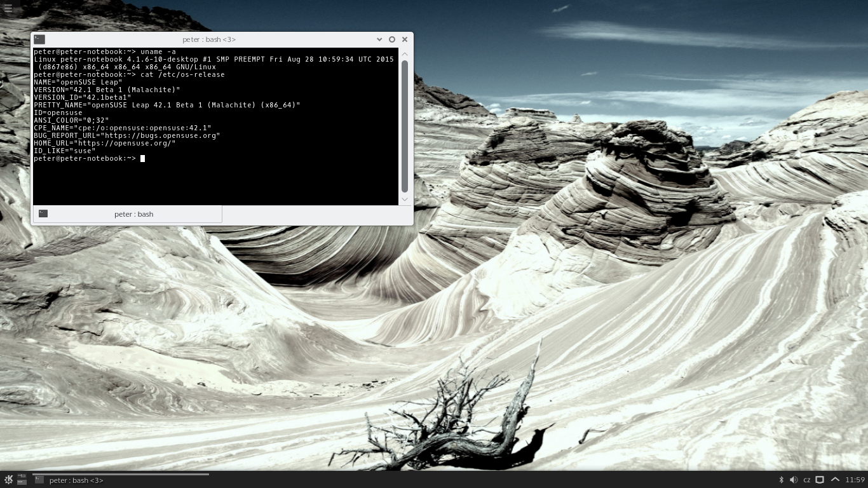Open the volume speaker control
The image size is (868, 488).
click(x=794, y=480)
